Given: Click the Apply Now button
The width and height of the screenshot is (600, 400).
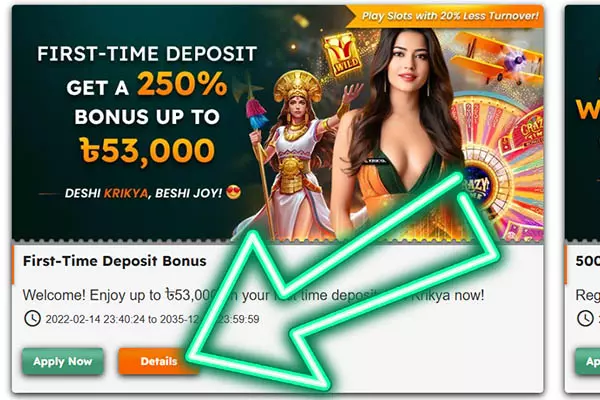Looking at the screenshot, I should (63, 361).
